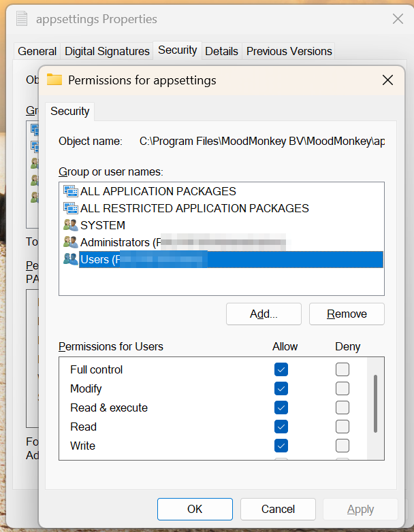Image resolution: width=414 pixels, height=532 pixels.
Task: Confirm with the OK button
Action: (195, 509)
